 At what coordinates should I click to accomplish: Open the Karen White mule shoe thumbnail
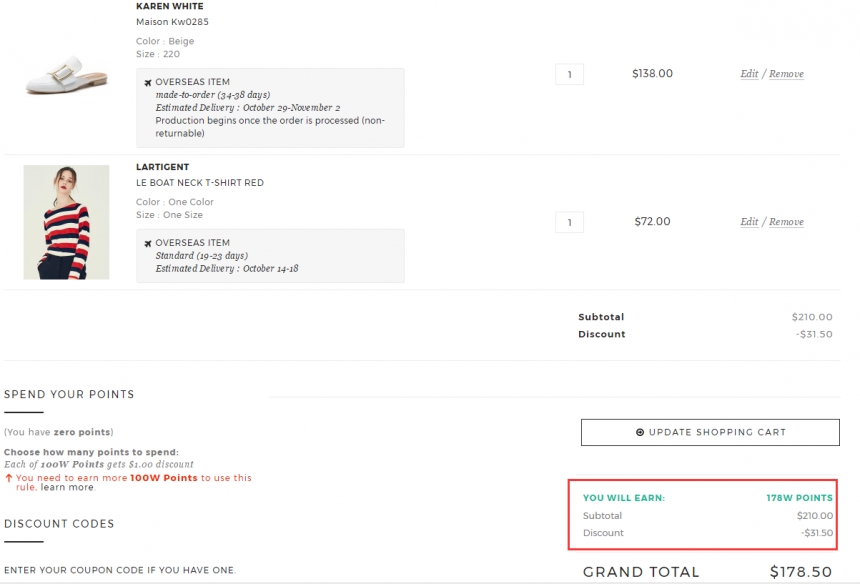click(x=66, y=75)
